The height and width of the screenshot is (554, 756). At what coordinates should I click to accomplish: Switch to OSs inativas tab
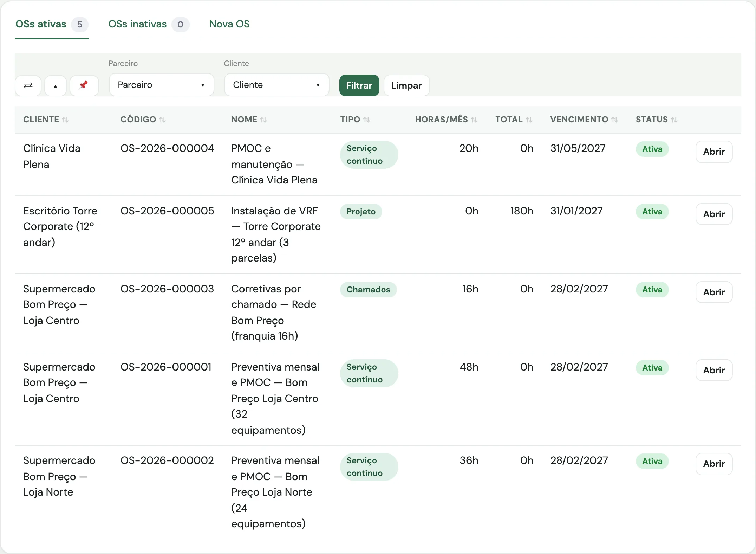point(149,24)
